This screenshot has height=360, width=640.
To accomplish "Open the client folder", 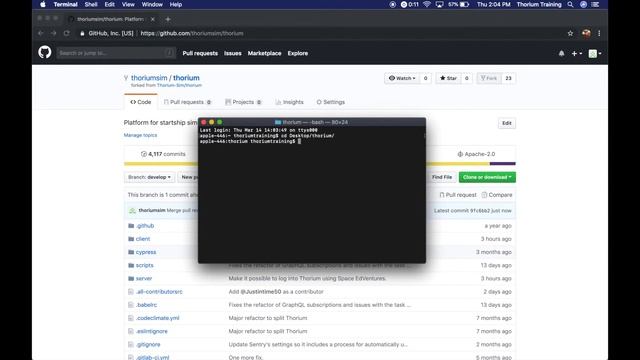I will (143, 239).
